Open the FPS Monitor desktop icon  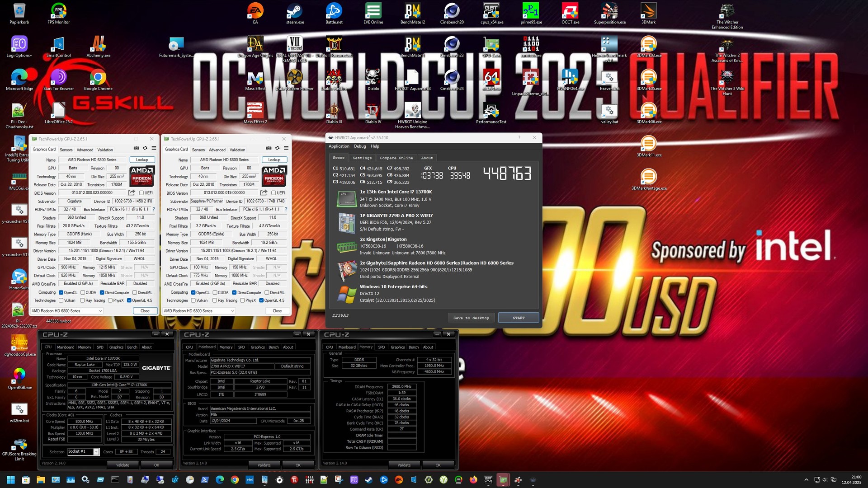59,13
